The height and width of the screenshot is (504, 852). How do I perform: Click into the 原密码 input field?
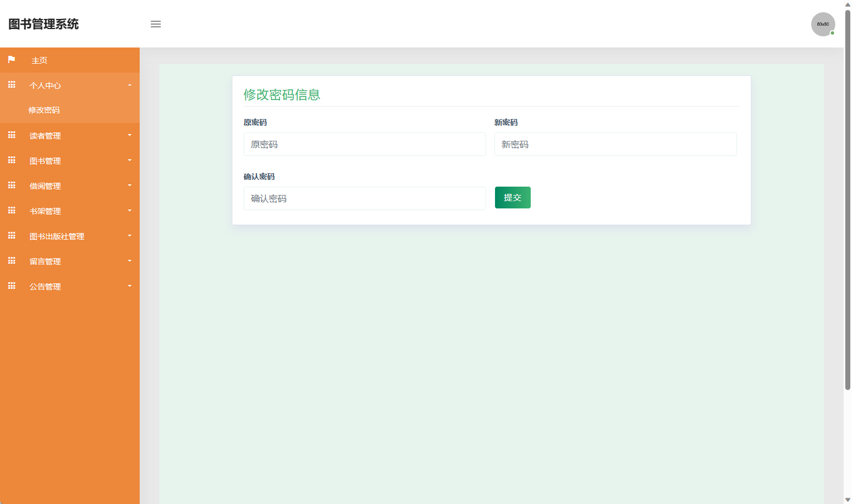coord(364,144)
